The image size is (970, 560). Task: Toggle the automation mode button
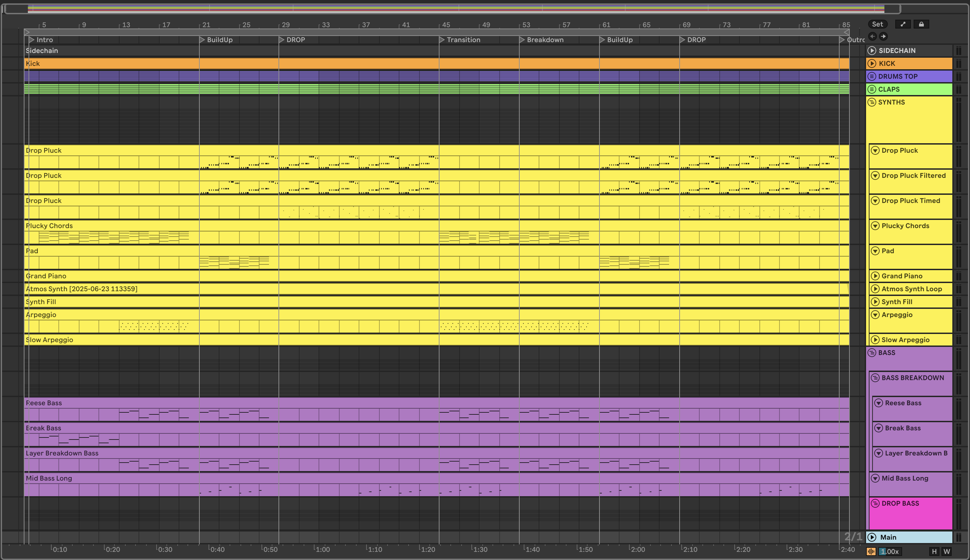pos(903,24)
